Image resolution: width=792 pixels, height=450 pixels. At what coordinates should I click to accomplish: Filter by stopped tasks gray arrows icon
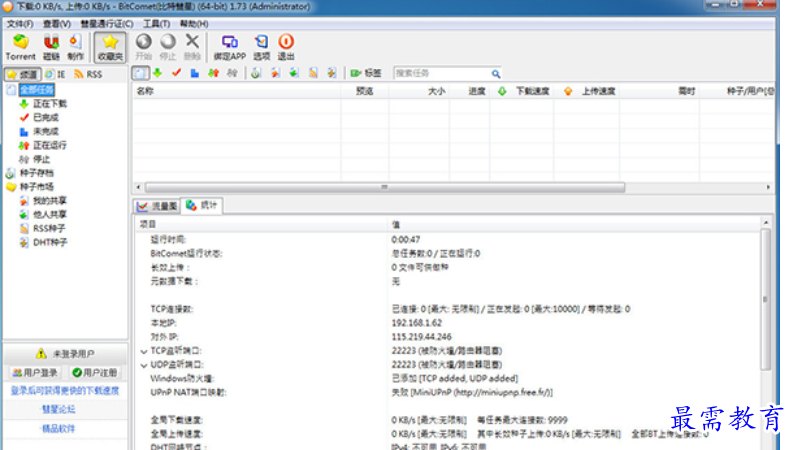(x=232, y=73)
